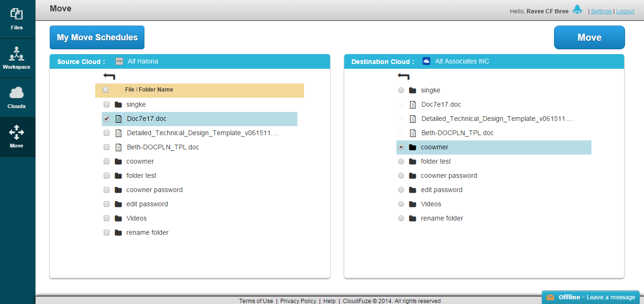Click the cloud icon beside Alf Associates INC
644x304 pixels.
[x=426, y=61]
